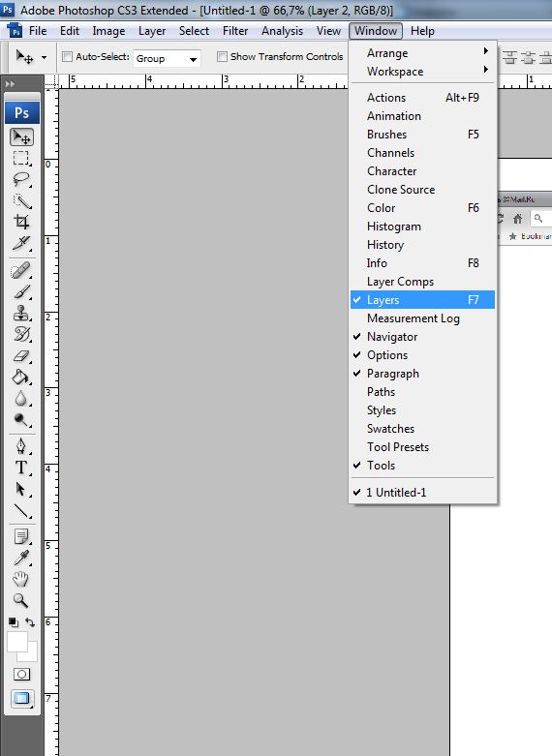This screenshot has width=552, height=756.
Task: Open the Image menu
Action: (108, 31)
